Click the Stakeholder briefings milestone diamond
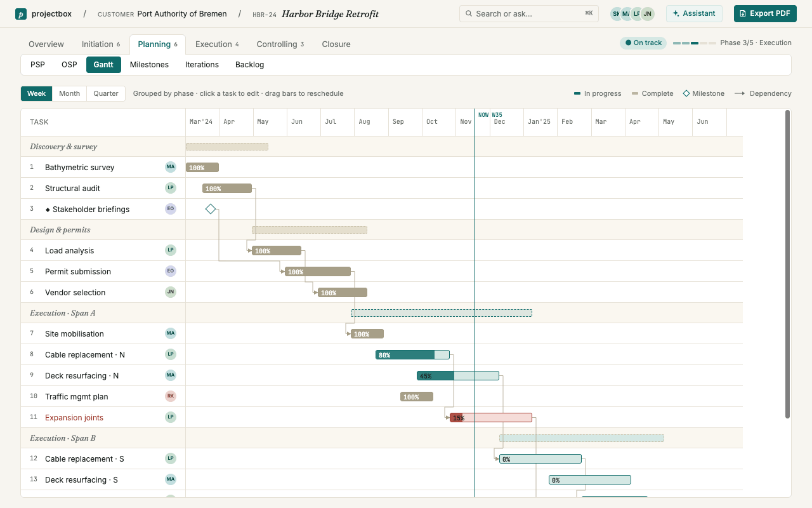 click(x=211, y=209)
